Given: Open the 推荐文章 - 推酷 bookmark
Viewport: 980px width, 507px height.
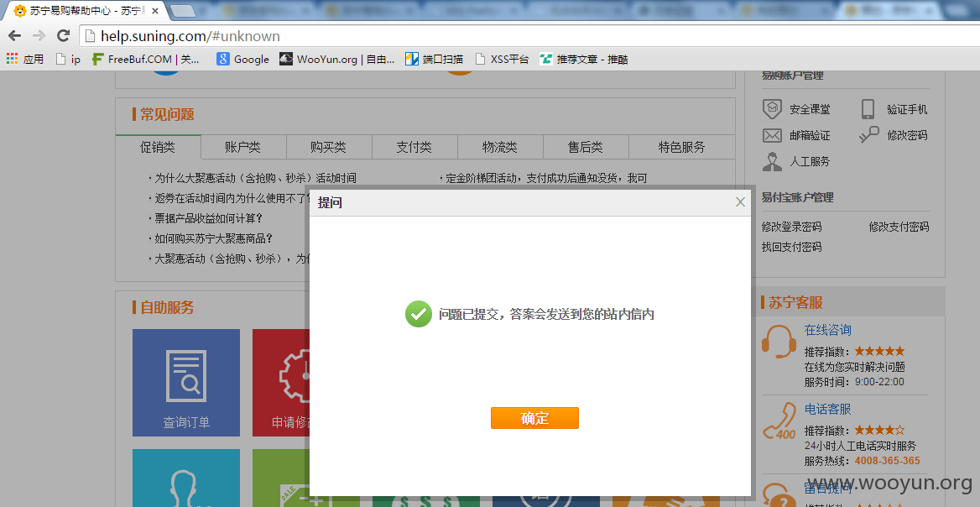Looking at the screenshot, I should pyautogui.click(x=584, y=60).
